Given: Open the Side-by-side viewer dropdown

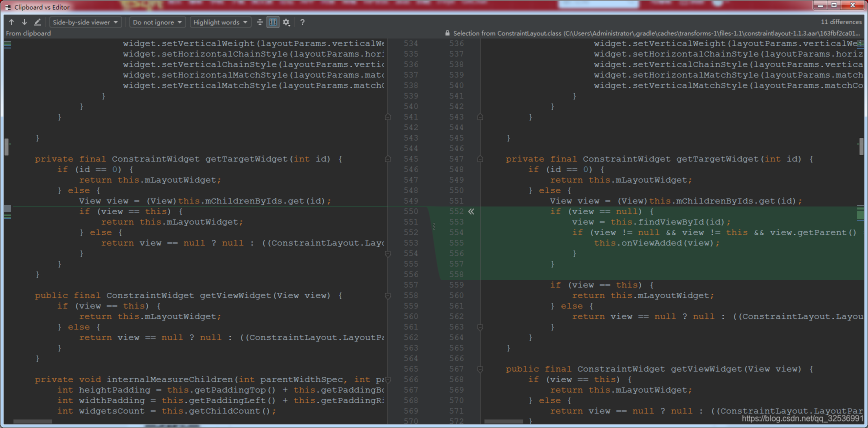Looking at the screenshot, I should 85,22.
